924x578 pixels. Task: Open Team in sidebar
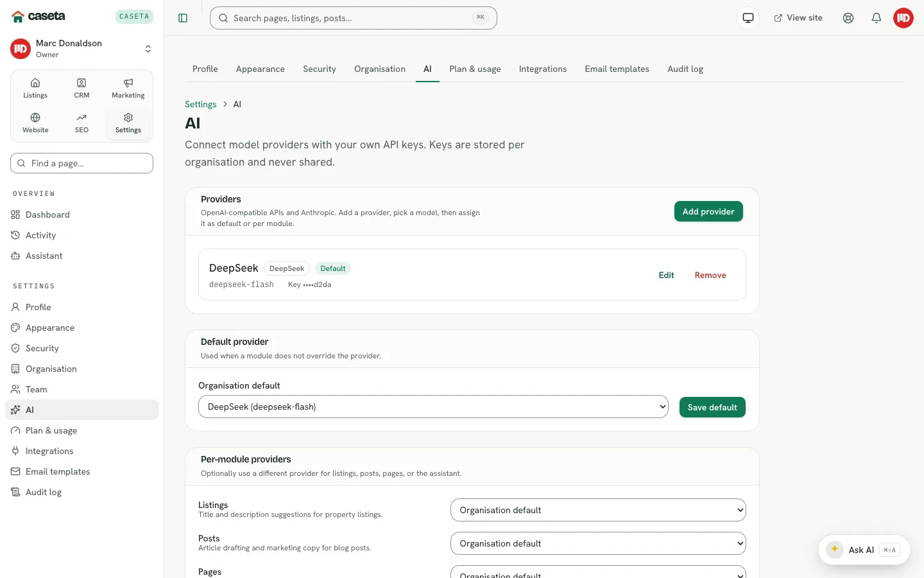[x=81, y=389]
